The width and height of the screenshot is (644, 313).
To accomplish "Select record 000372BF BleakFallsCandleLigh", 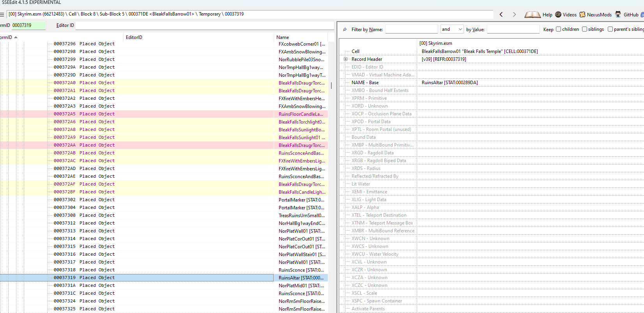I will tap(164, 192).
